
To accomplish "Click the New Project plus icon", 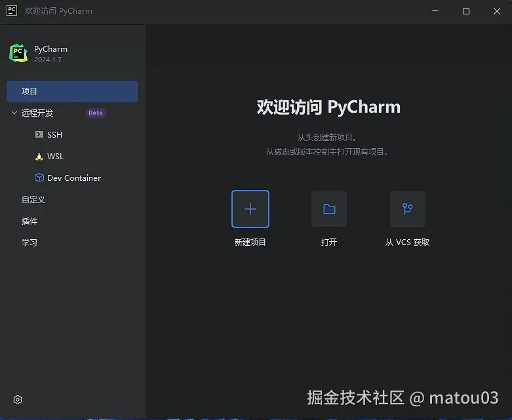I will (250, 209).
